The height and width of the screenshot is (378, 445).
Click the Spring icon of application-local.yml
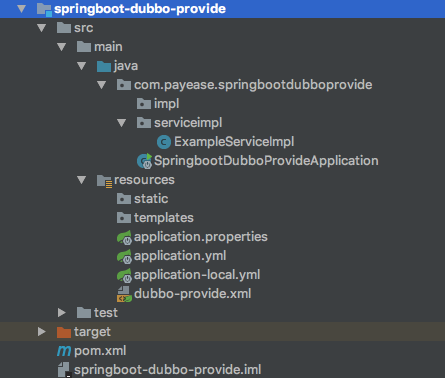pos(124,275)
